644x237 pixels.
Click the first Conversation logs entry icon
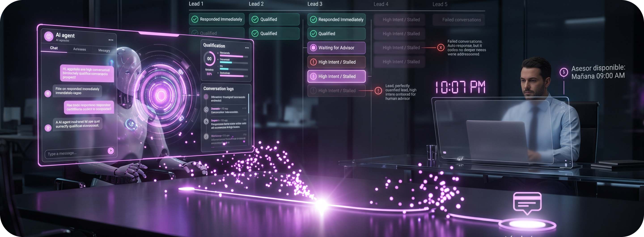click(206, 97)
